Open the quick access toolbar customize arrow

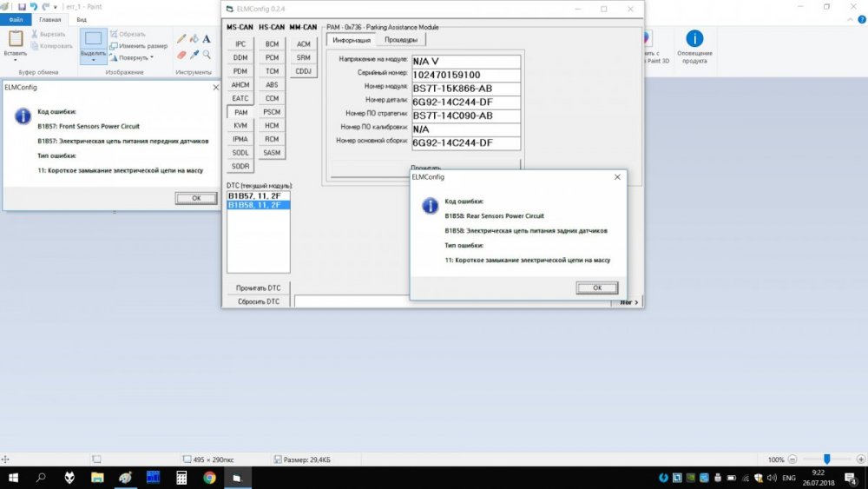pos(56,7)
